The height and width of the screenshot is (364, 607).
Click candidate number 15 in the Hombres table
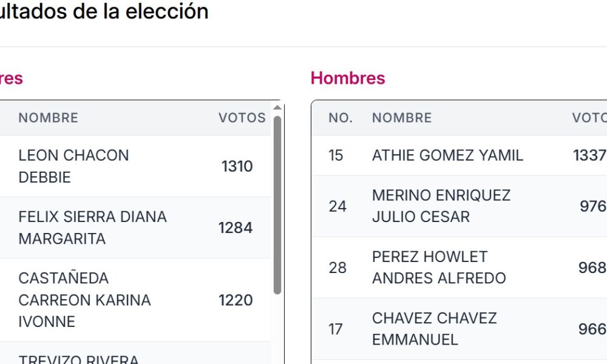click(336, 155)
